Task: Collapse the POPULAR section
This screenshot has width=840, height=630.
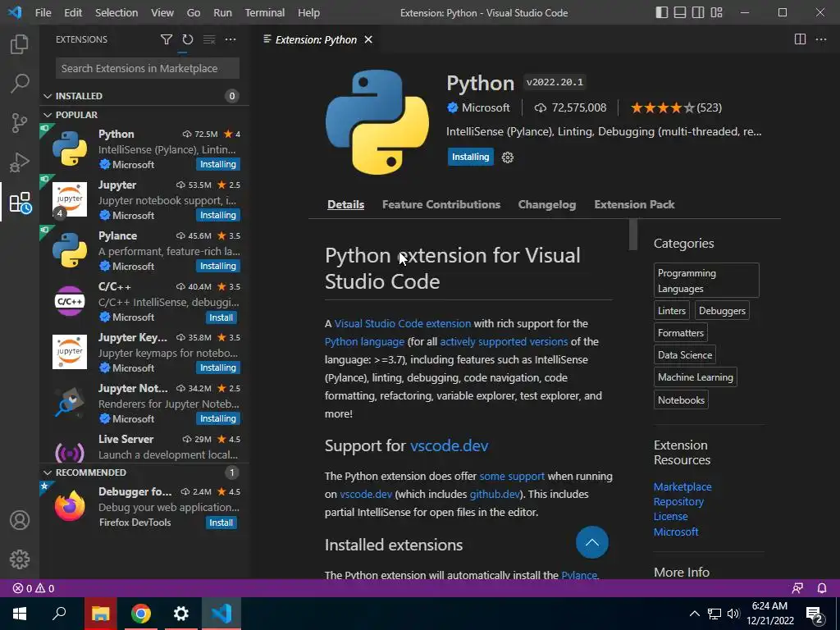Action: pos(144,115)
